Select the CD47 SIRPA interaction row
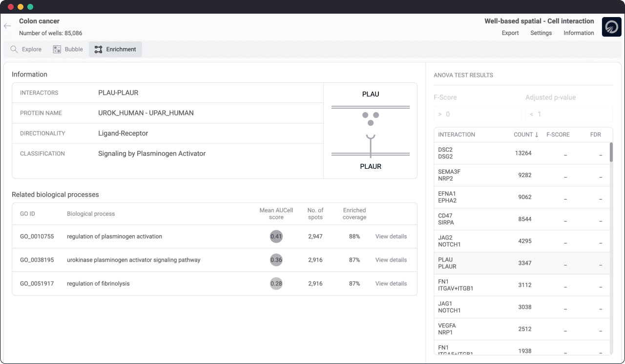Image resolution: width=625 pixels, height=364 pixels. click(x=521, y=219)
